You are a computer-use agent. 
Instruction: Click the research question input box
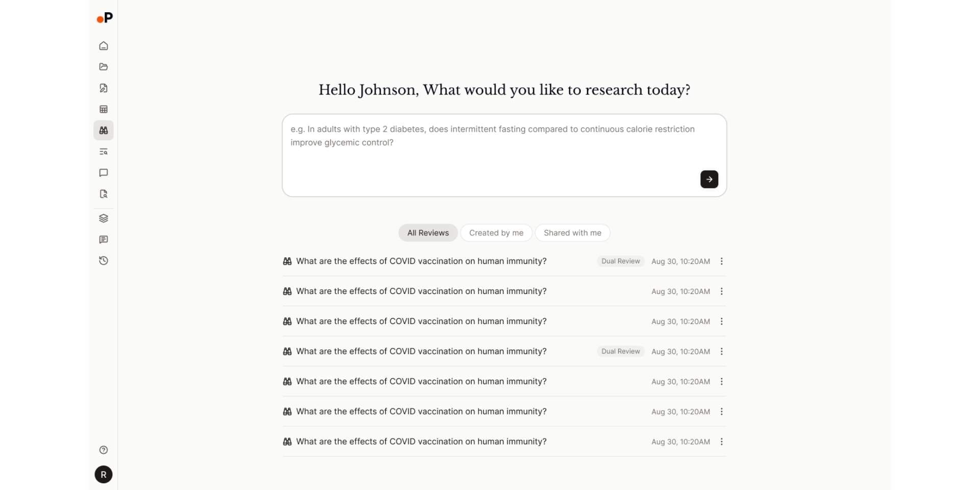(x=504, y=155)
